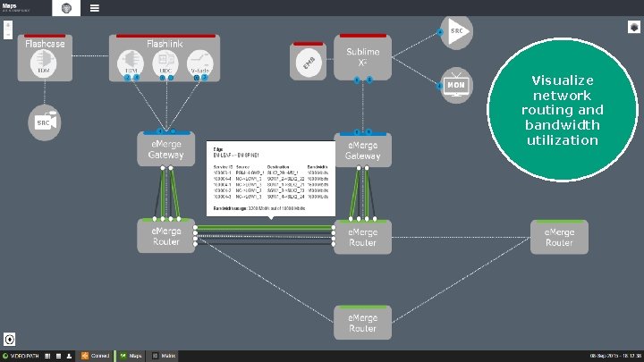644x362 pixels.
Task: Click the thick green link between routers
Action: click(265, 227)
